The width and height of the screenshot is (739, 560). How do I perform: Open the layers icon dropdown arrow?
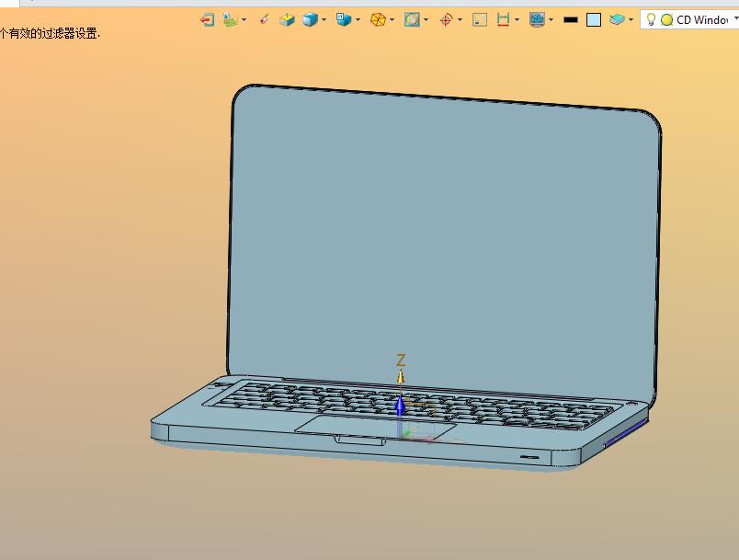[x=631, y=20]
